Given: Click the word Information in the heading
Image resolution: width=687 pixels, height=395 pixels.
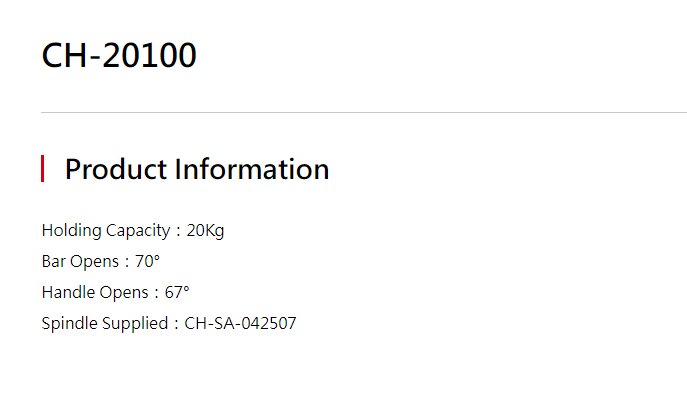Looking at the screenshot, I should click(252, 169).
